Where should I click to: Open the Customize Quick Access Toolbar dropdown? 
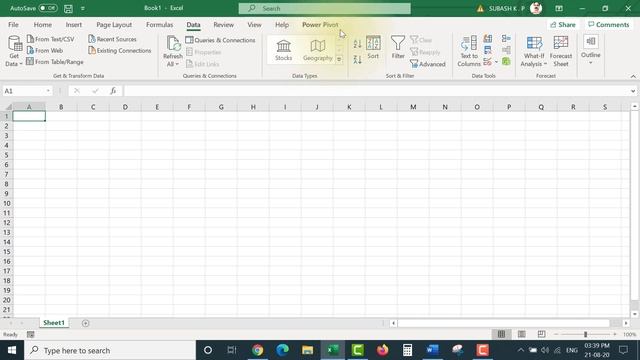82,8
